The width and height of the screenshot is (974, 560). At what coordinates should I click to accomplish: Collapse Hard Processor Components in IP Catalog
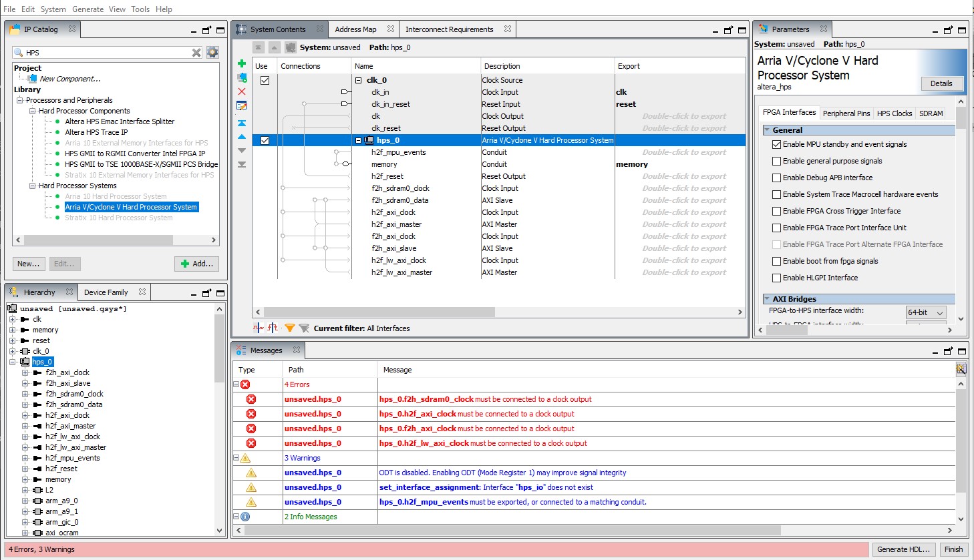[x=32, y=111]
